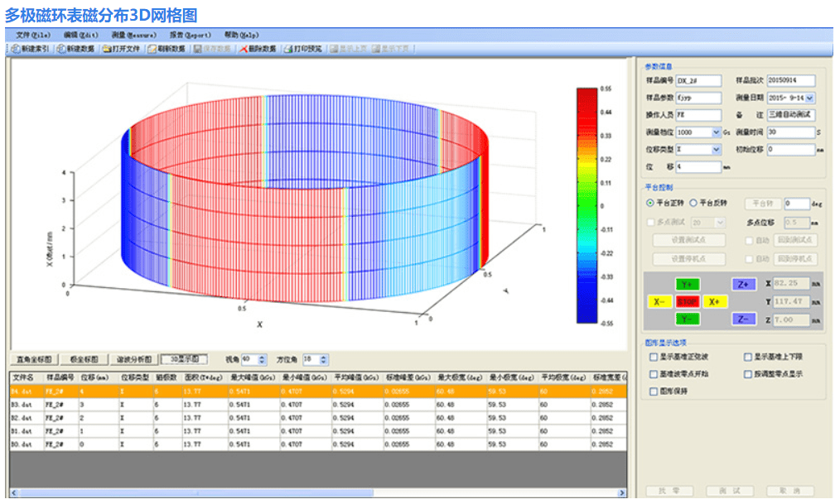The image size is (840, 504).
Task: Click the 操作人员 input field
Action: (x=698, y=115)
